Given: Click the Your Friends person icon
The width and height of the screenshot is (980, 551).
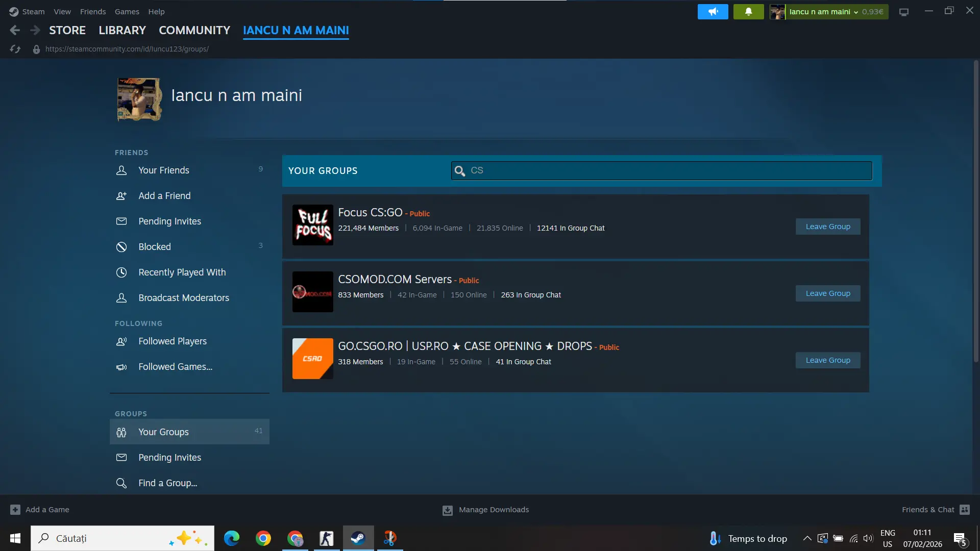Looking at the screenshot, I should coord(121,170).
